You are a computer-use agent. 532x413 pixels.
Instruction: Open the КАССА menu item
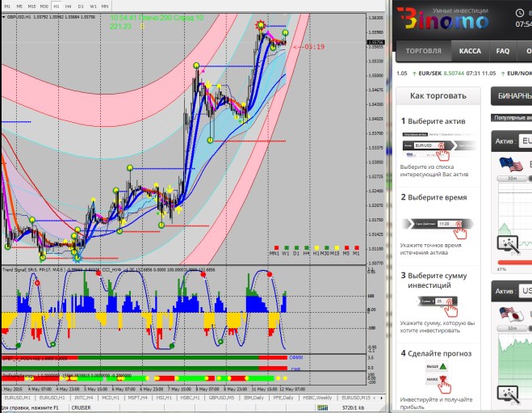[470, 51]
